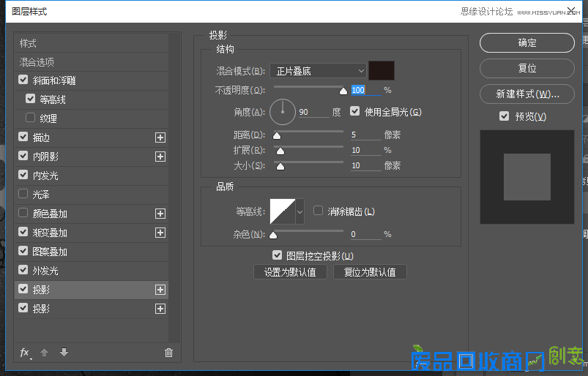Enable 消除锯齿 checkbox
Screen dimensions: 588x376
(318, 211)
